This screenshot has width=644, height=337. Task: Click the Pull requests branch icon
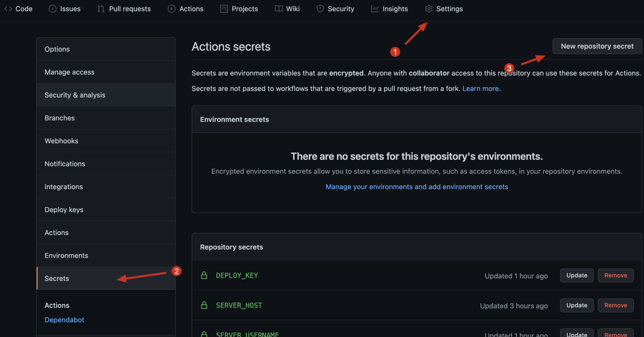coord(101,9)
